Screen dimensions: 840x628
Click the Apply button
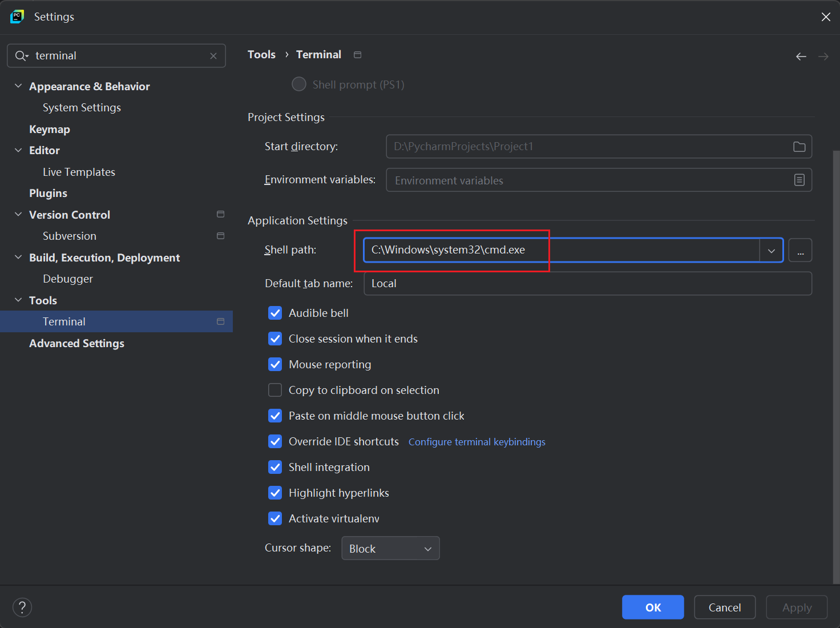[797, 607]
